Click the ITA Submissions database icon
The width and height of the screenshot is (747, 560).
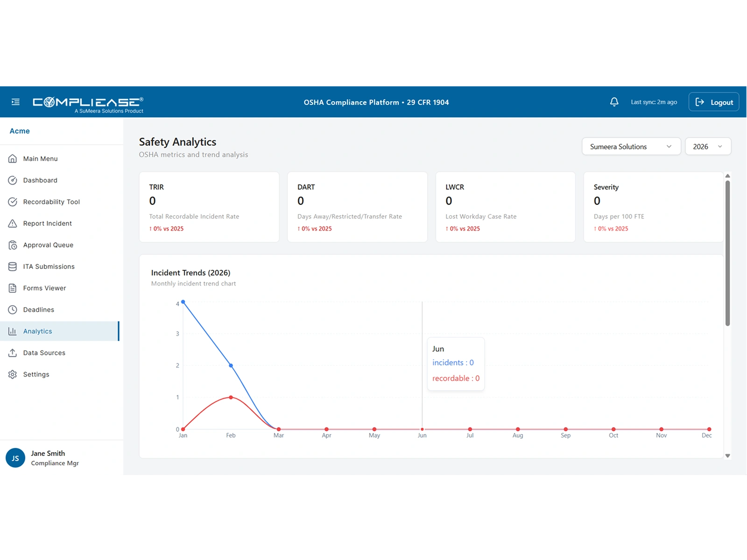[x=13, y=266]
